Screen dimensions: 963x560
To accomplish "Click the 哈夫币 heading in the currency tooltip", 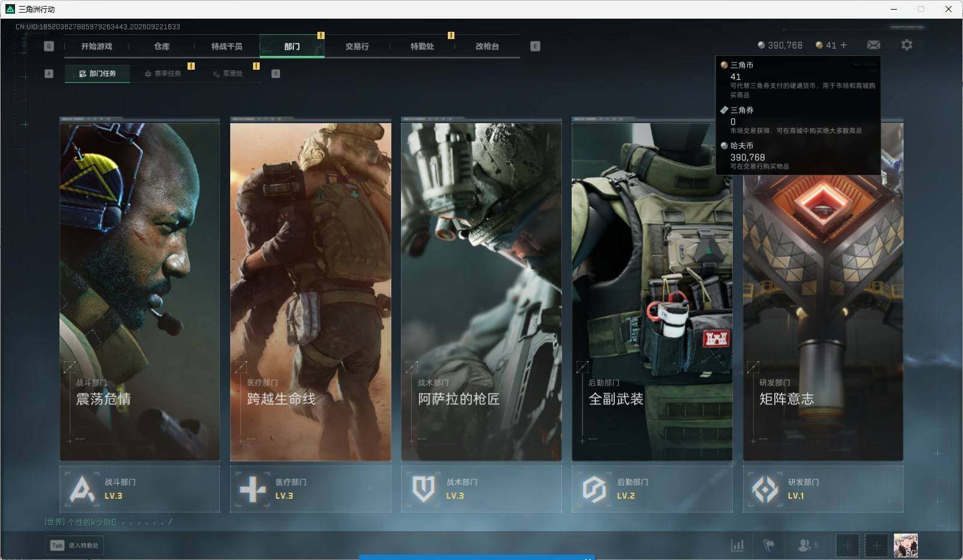I will (742, 145).
